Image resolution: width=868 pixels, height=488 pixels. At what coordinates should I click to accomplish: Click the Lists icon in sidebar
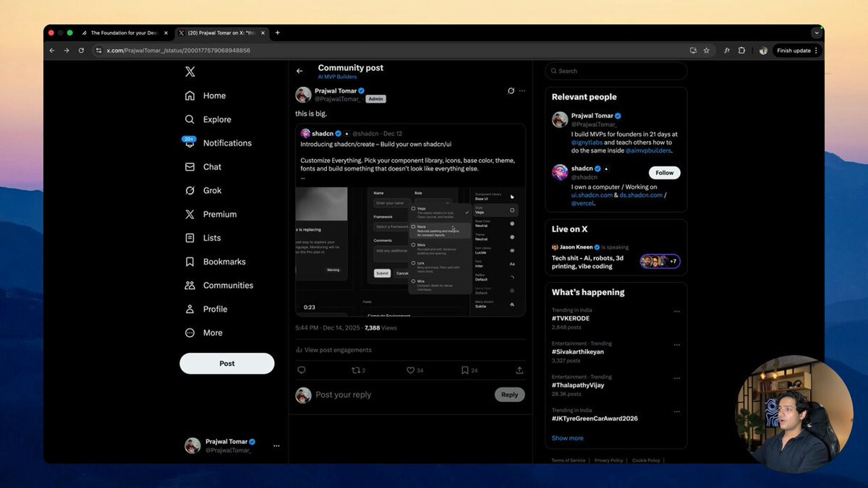190,238
